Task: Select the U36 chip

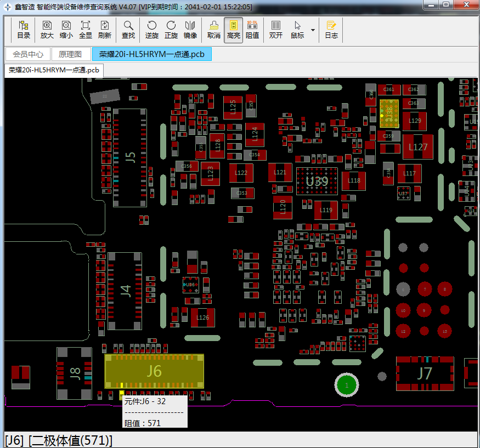Action: (190, 285)
